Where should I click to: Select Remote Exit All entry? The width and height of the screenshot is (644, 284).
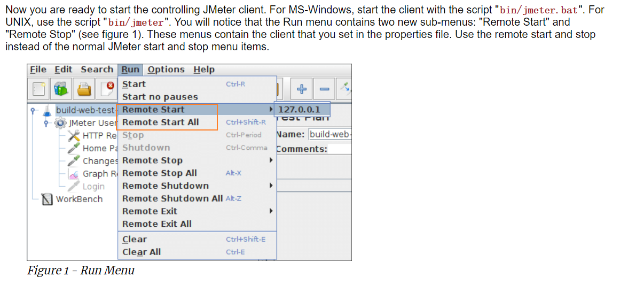197,224
